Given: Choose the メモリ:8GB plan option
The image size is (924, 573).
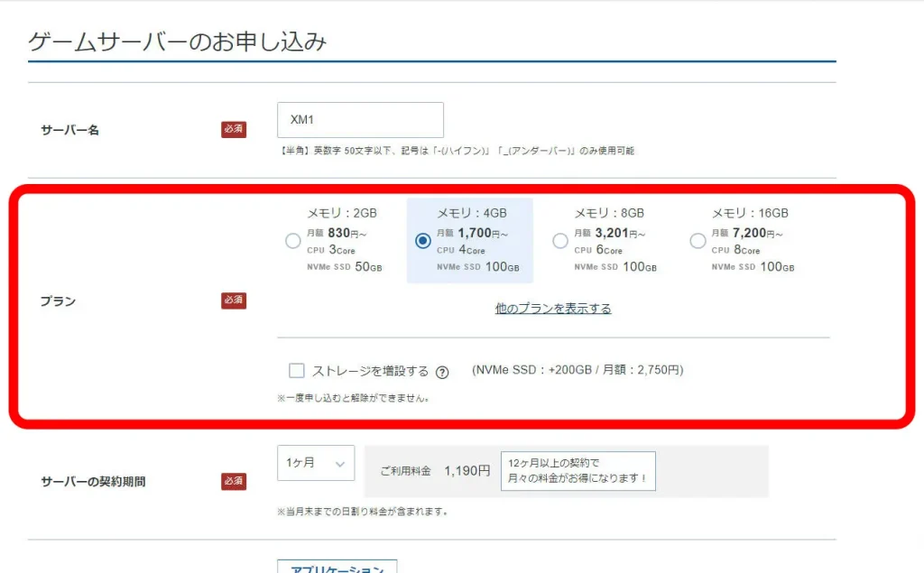Looking at the screenshot, I should pyautogui.click(x=560, y=240).
